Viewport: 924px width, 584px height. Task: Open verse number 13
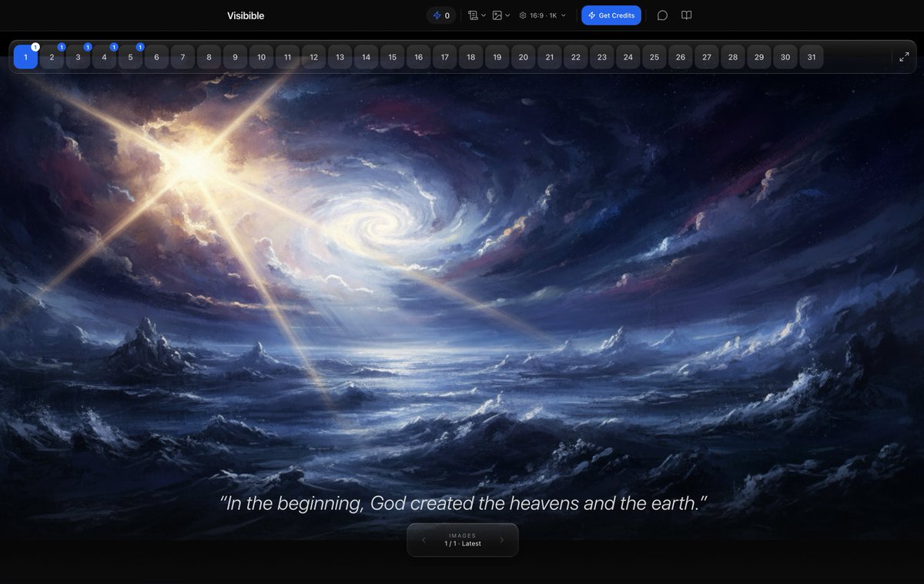[x=340, y=57]
